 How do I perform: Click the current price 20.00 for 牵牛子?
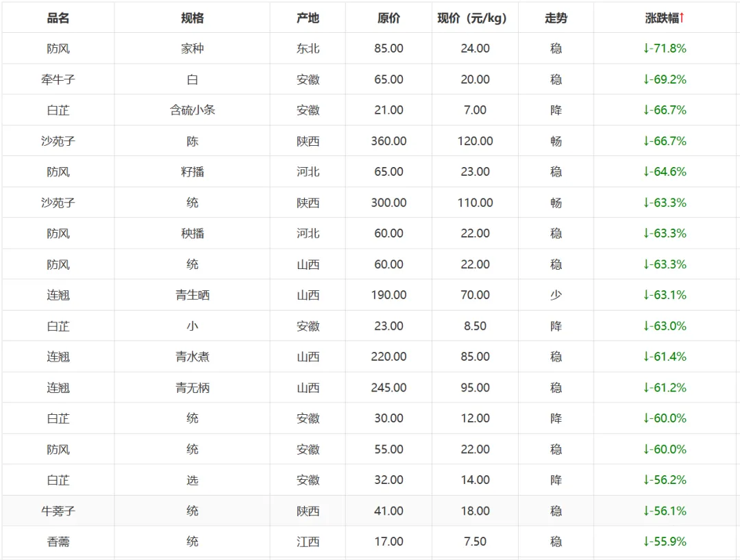point(475,79)
